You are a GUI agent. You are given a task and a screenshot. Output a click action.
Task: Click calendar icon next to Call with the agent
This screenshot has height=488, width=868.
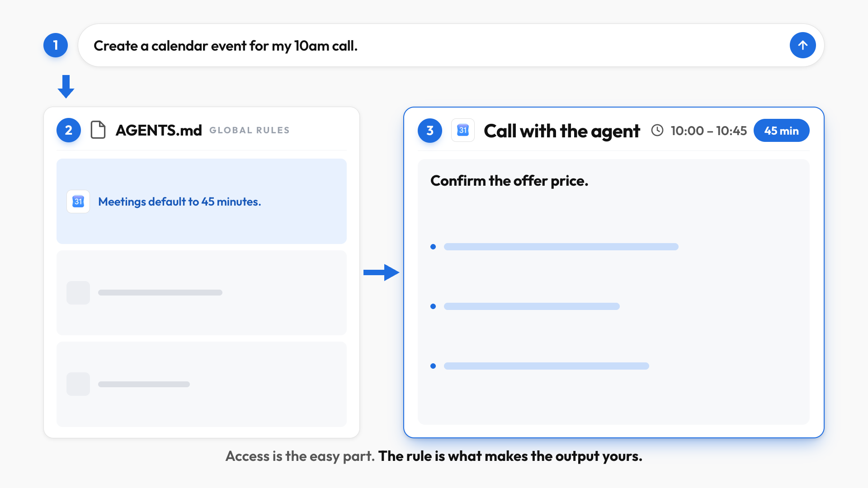[x=463, y=130]
